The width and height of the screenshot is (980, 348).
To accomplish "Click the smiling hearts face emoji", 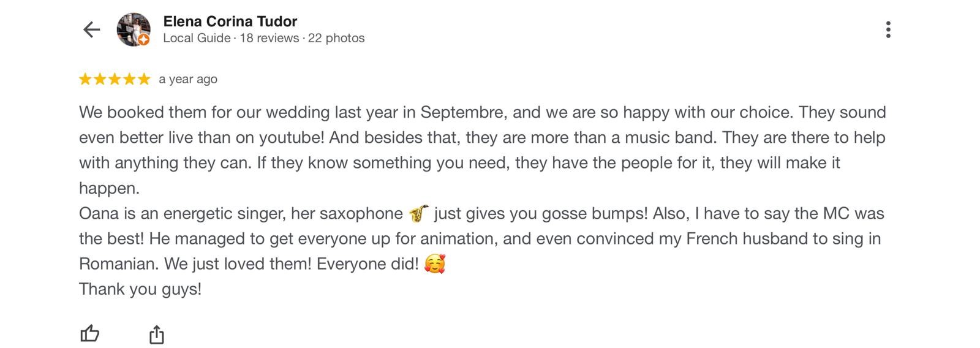I will click(434, 264).
